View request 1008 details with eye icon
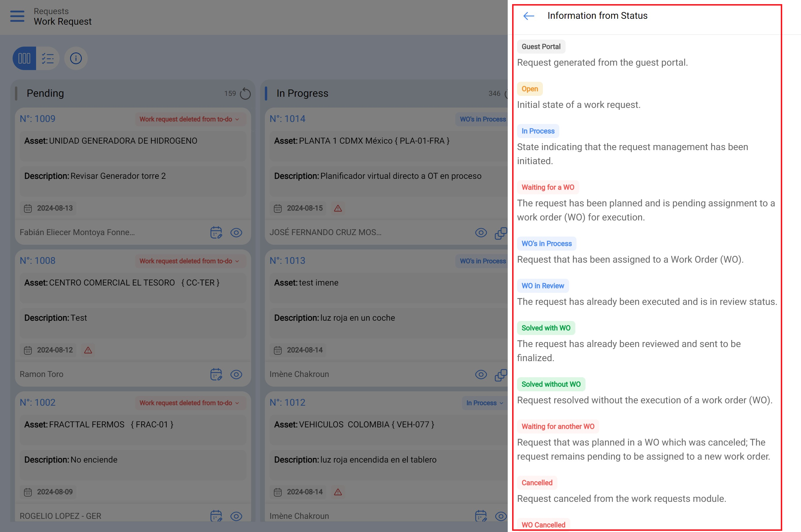The height and width of the screenshot is (532, 801). [x=236, y=375]
